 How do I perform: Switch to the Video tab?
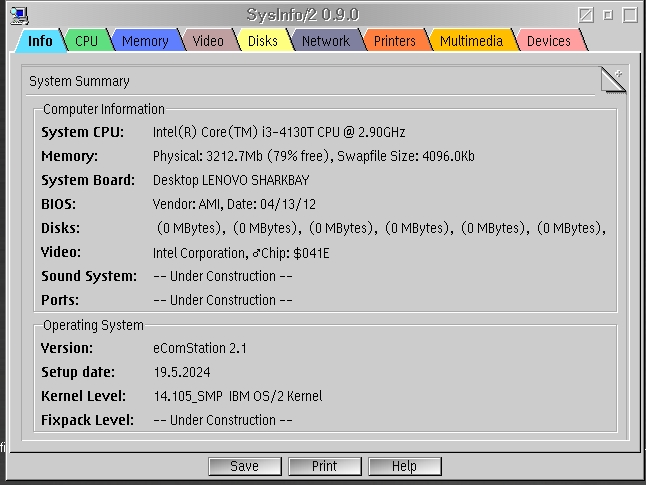click(208, 41)
